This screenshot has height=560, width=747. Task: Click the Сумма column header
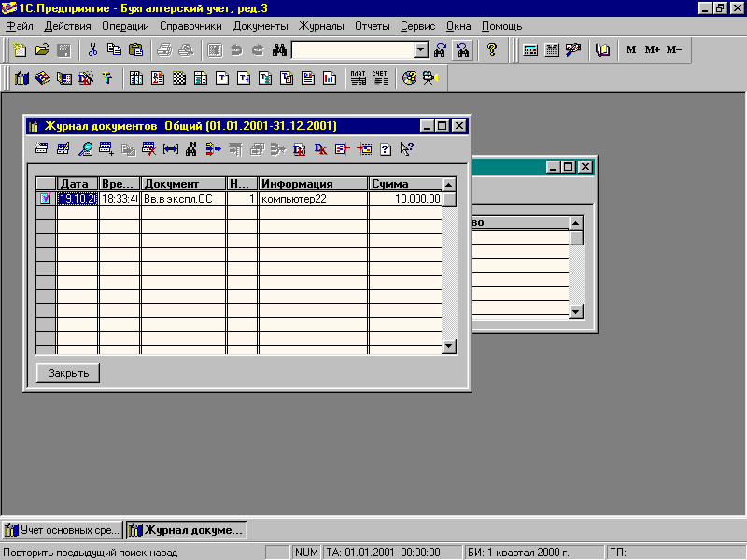coord(405,184)
